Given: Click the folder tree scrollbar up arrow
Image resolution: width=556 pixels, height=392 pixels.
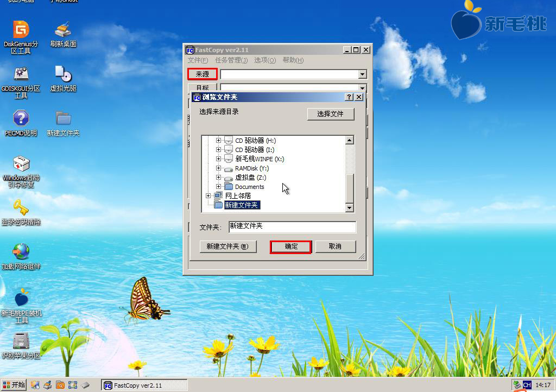Looking at the screenshot, I should 349,141.
